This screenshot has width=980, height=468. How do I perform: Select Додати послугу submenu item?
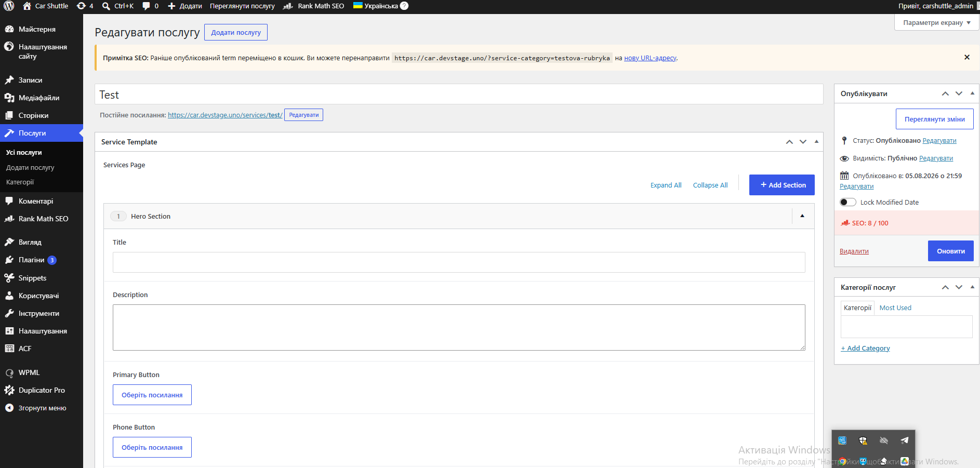tap(30, 167)
